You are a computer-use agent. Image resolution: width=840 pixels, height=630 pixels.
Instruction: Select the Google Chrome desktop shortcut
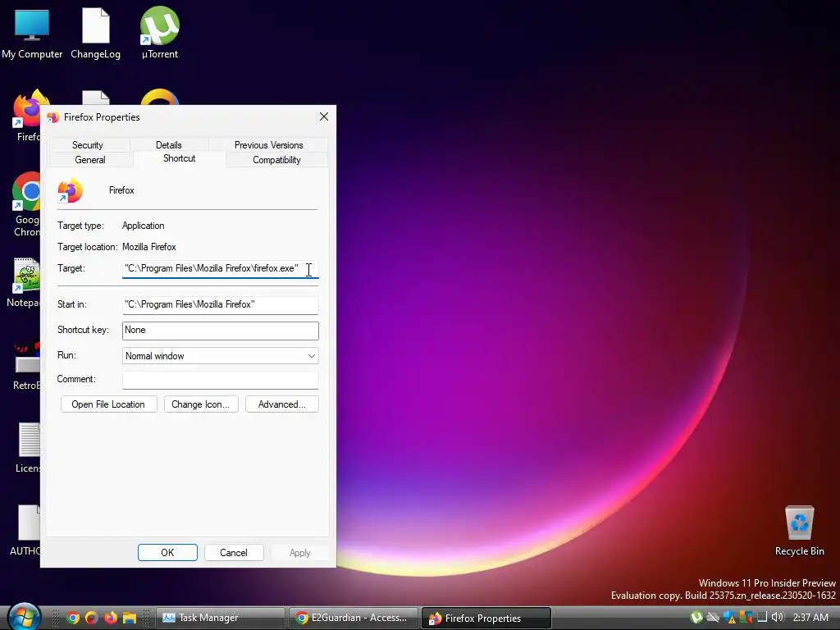(27, 203)
